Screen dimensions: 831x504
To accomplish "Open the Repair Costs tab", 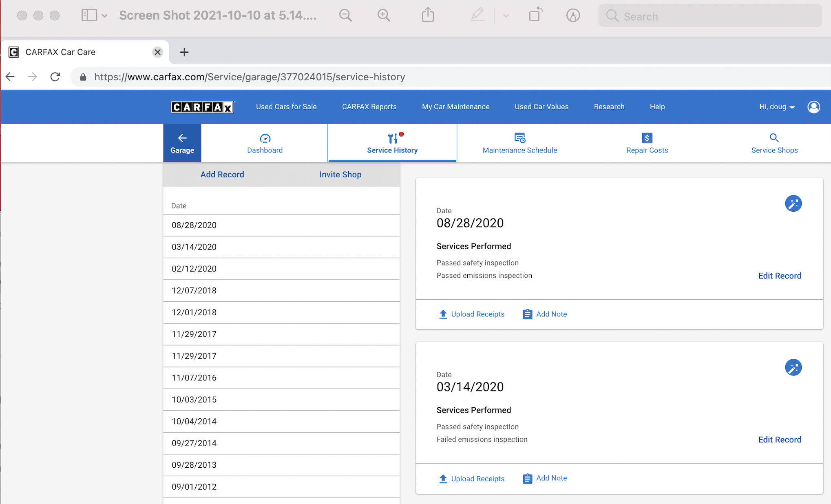I will click(x=647, y=143).
